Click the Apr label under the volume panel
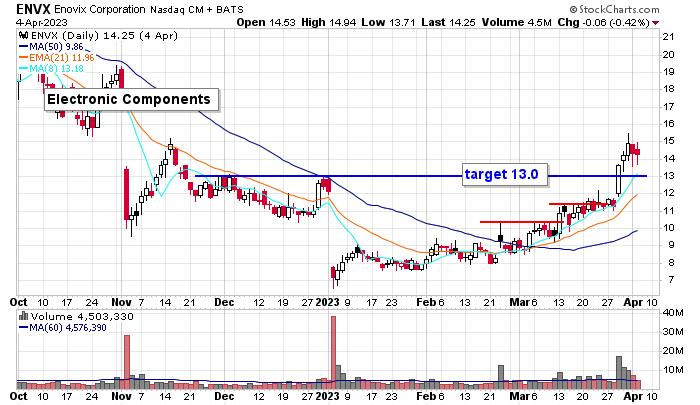This screenshot has width=700, height=405. (x=633, y=397)
